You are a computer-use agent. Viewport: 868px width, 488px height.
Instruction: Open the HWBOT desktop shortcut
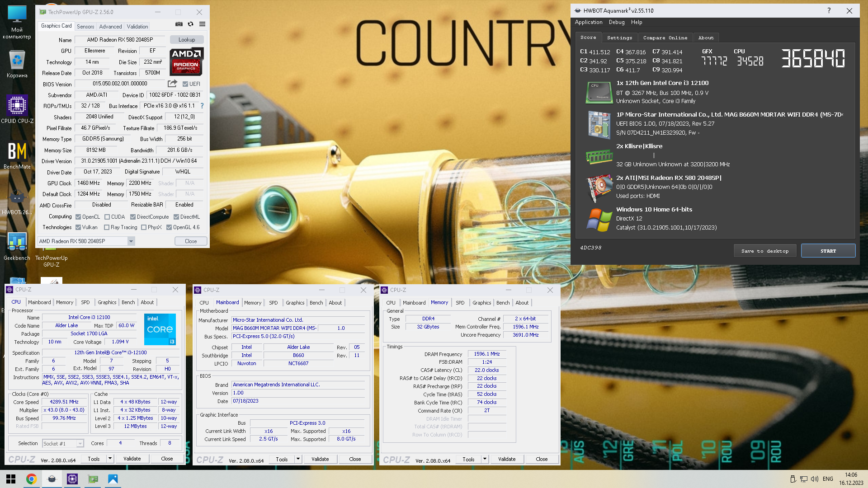(17, 202)
